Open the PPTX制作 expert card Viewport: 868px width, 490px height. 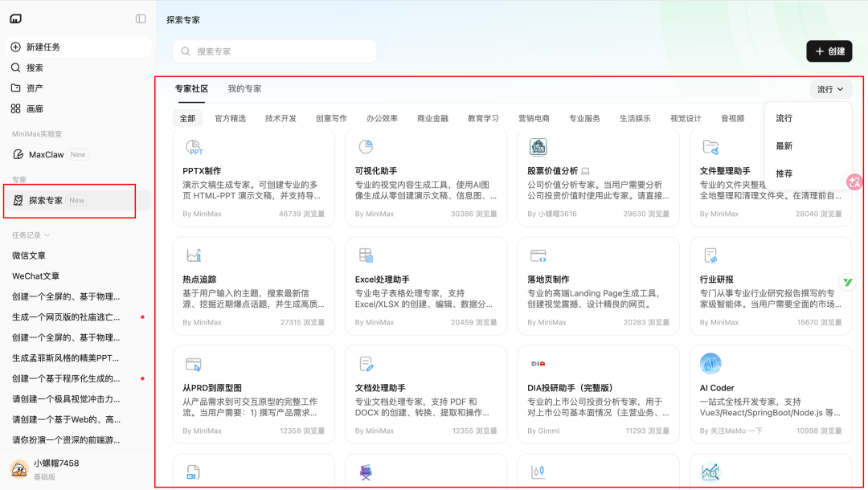click(254, 178)
